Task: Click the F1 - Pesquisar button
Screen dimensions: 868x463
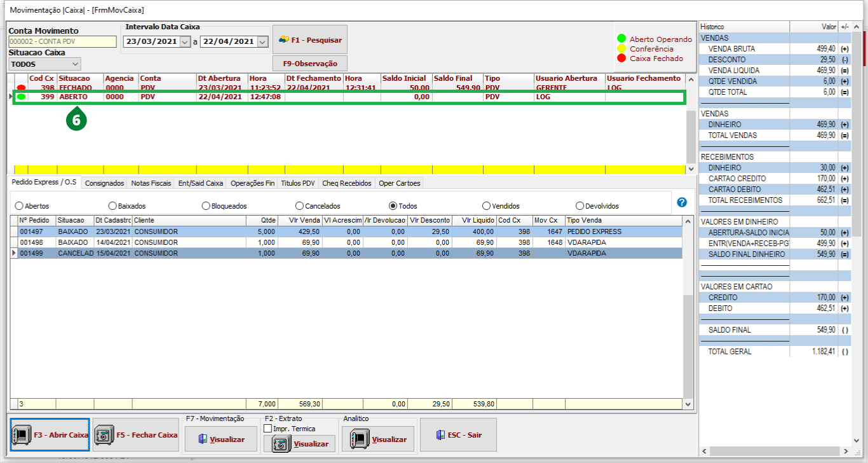Action: [310, 39]
